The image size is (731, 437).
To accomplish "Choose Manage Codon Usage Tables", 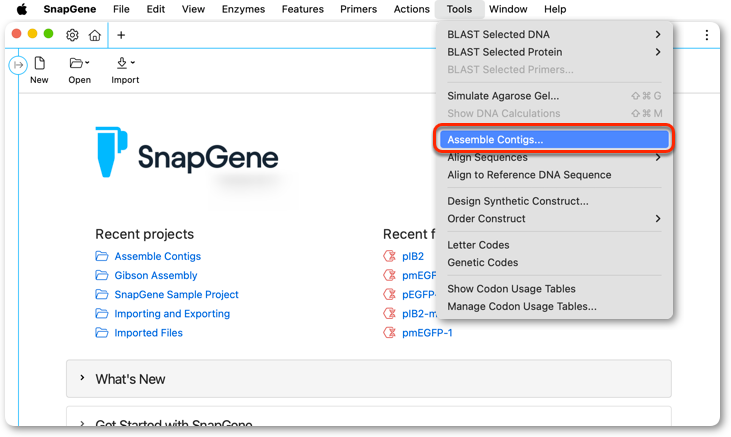I will (x=554, y=306).
